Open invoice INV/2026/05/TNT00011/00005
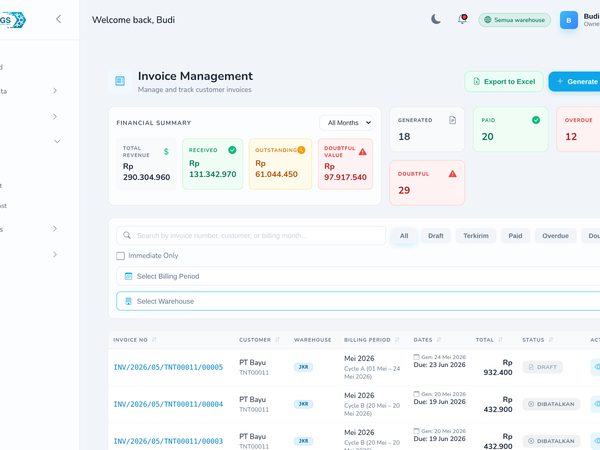Image resolution: width=600 pixels, height=450 pixels. tap(168, 367)
